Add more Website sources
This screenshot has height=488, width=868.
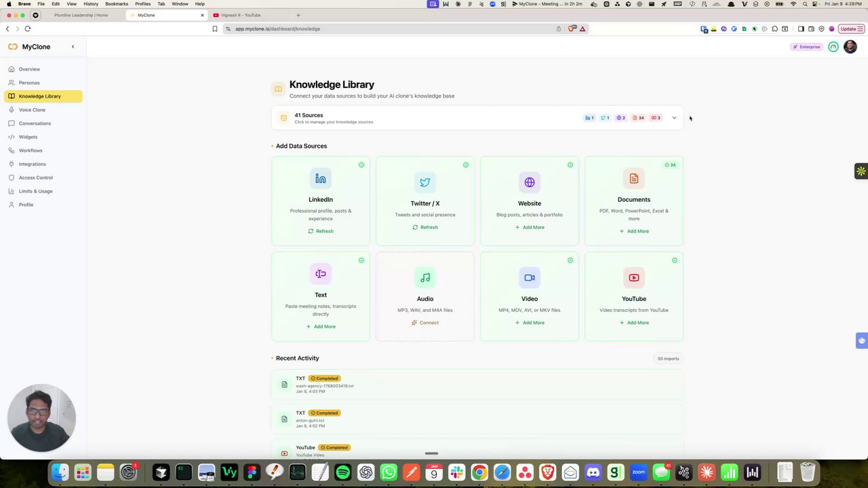530,227
